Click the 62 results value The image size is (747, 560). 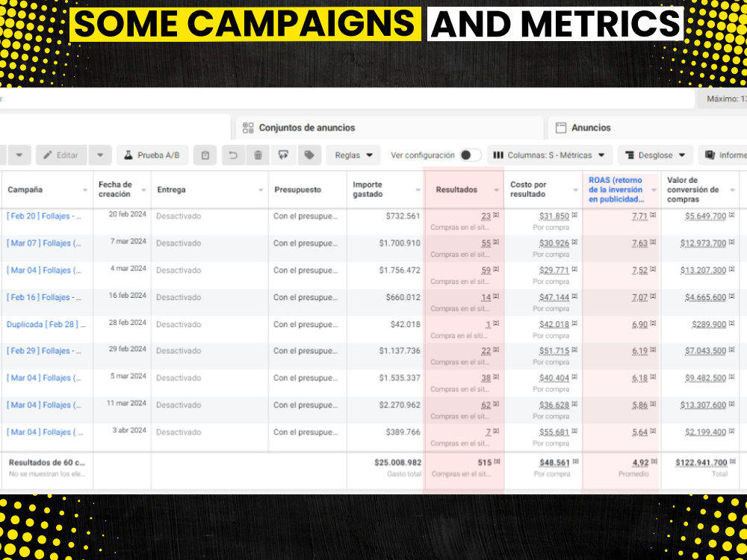(486, 405)
